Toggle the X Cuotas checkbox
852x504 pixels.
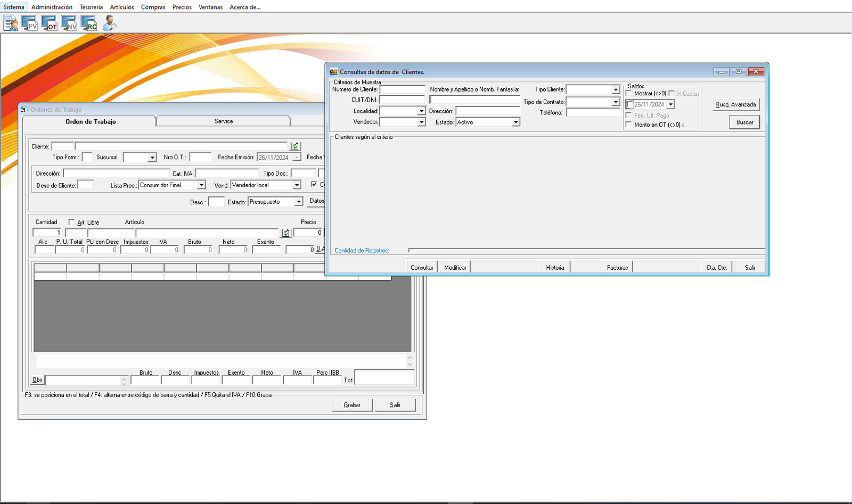click(672, 93)
